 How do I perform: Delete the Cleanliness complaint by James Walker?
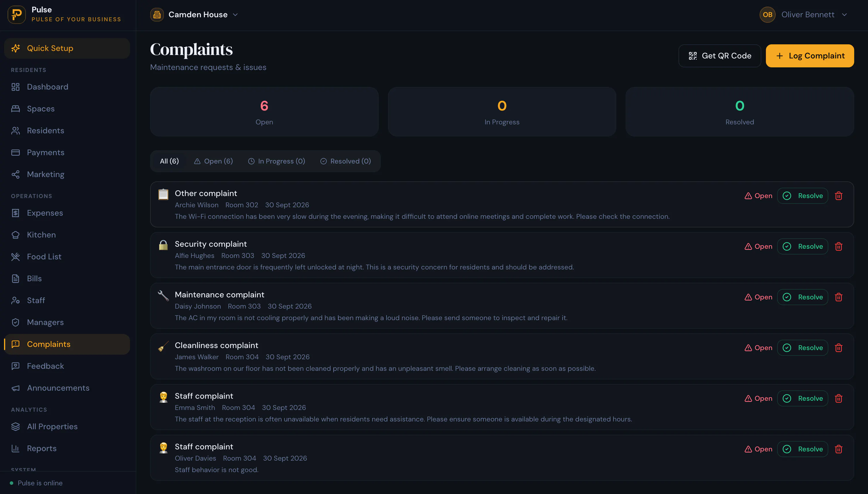tap(838, 348)
